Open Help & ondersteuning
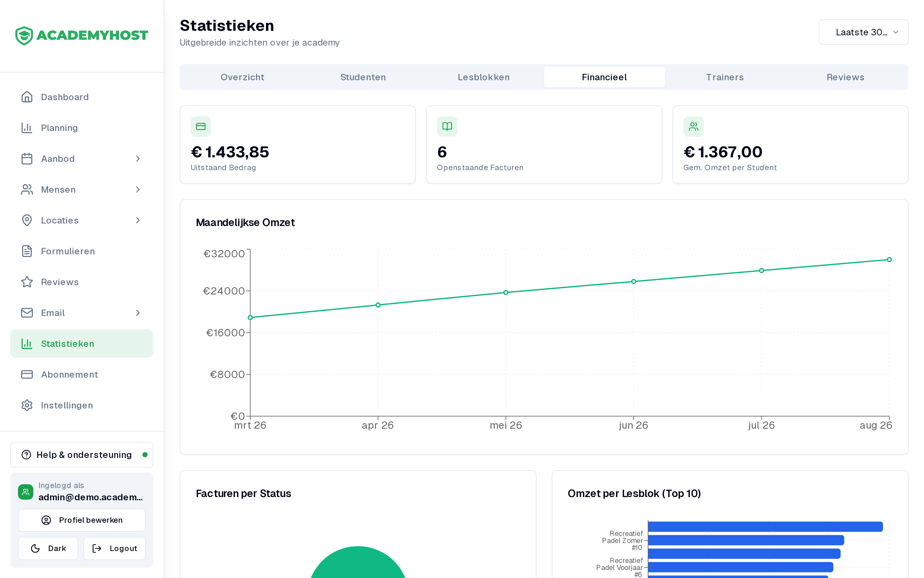Viewport: 924px width, 578px height. coord(82,454)
